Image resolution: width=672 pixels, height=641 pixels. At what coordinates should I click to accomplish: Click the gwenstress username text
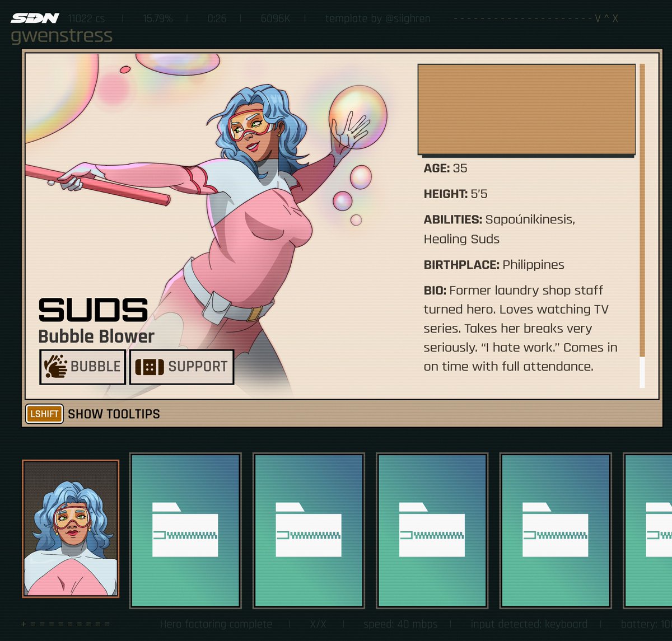point(62,36)
